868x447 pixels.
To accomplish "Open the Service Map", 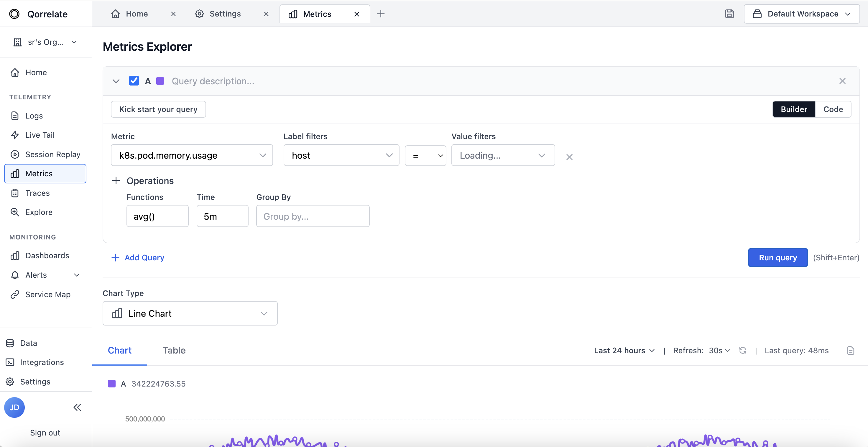I will (x=48, y=294).
